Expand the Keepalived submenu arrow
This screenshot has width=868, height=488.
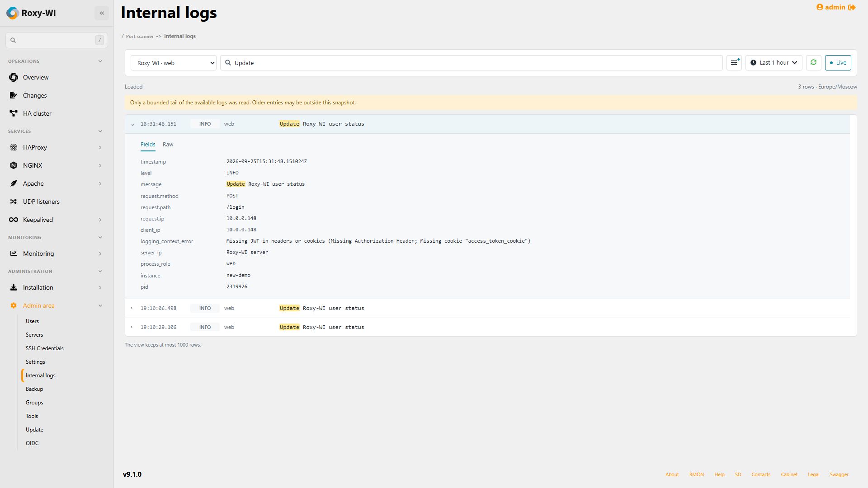click(100, 220)
